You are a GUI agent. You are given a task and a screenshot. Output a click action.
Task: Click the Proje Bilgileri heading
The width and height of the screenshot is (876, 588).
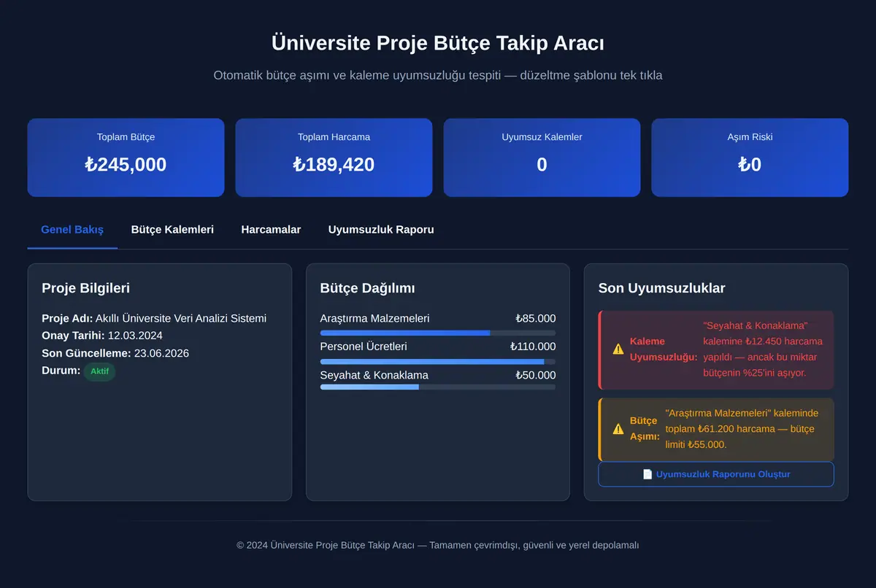coord(86,288)
